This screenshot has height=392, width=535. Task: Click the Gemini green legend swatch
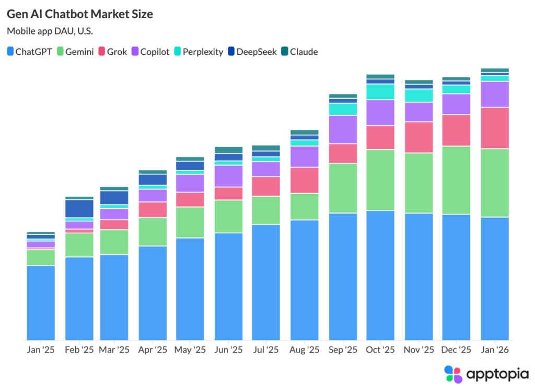[60, 52]
